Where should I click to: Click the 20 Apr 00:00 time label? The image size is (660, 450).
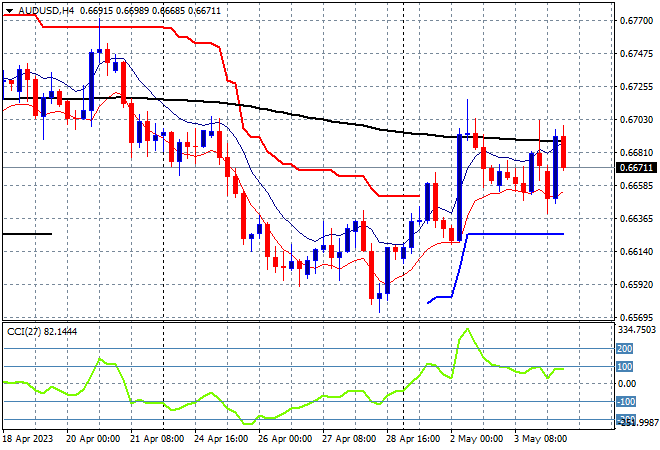tap(93, 439)
